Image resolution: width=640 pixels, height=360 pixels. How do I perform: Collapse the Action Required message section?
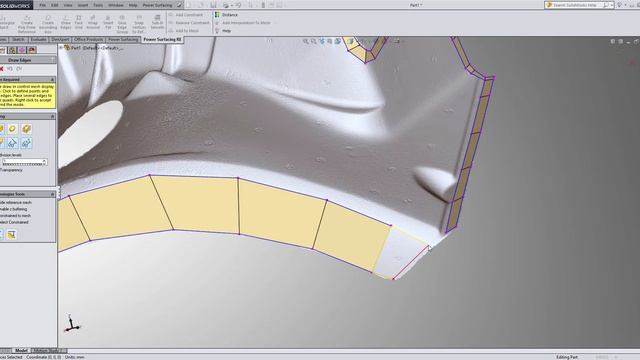[x=52, y=80]
